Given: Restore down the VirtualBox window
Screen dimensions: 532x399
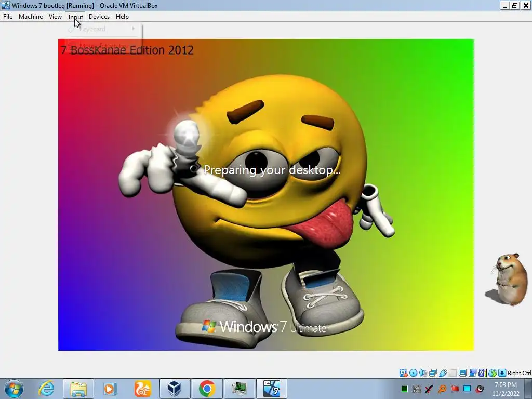Looking at the screenshot, I should pos(515,5).
